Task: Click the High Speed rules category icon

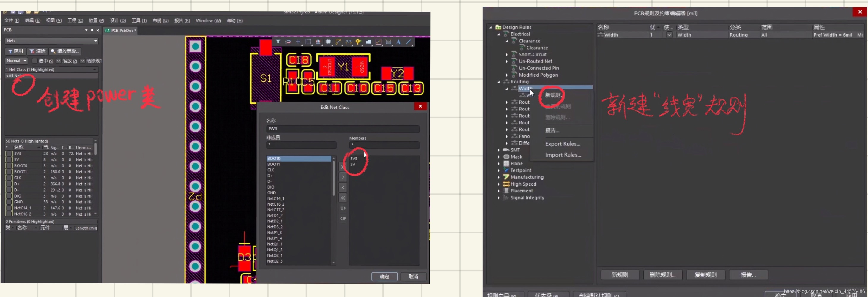Action: (x=506, y=184)
